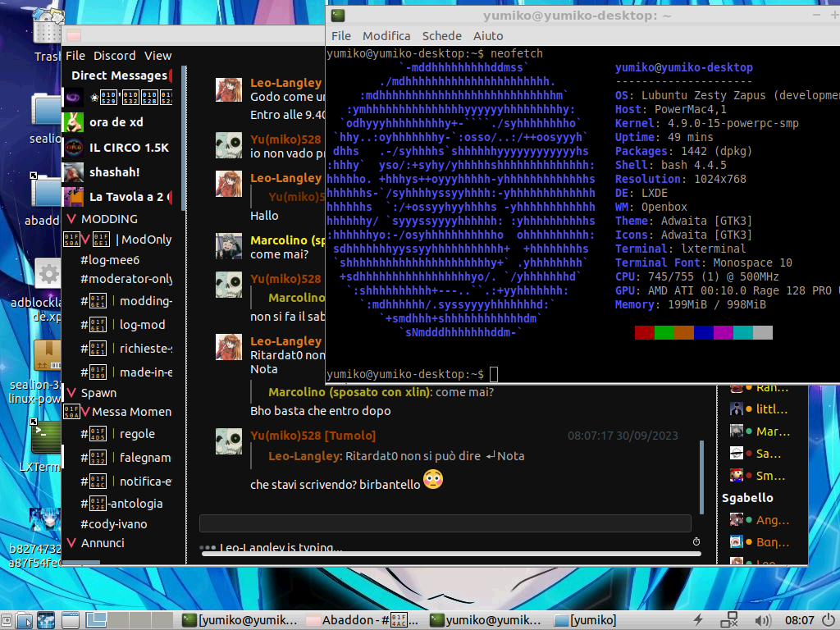840x630 pixels.
Task: Open the adblock gear file on the desktop
Action: coord(48,274)
